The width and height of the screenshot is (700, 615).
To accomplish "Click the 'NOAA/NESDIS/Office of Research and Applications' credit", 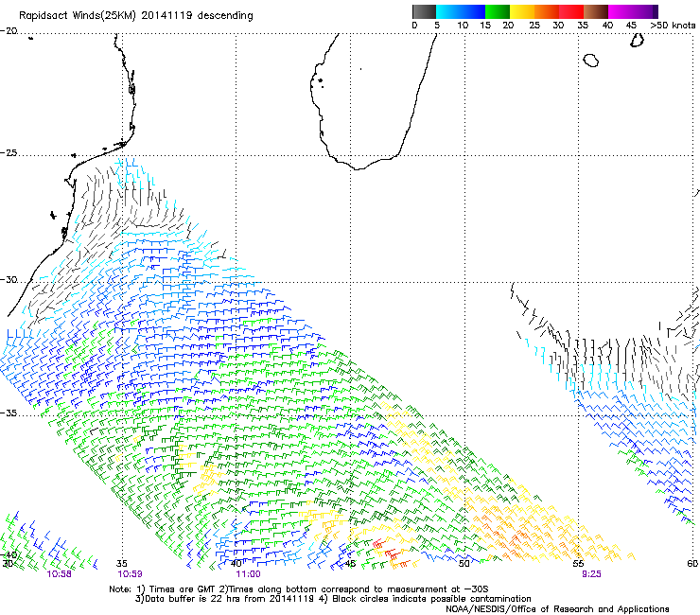I will [x=557, y=609].
